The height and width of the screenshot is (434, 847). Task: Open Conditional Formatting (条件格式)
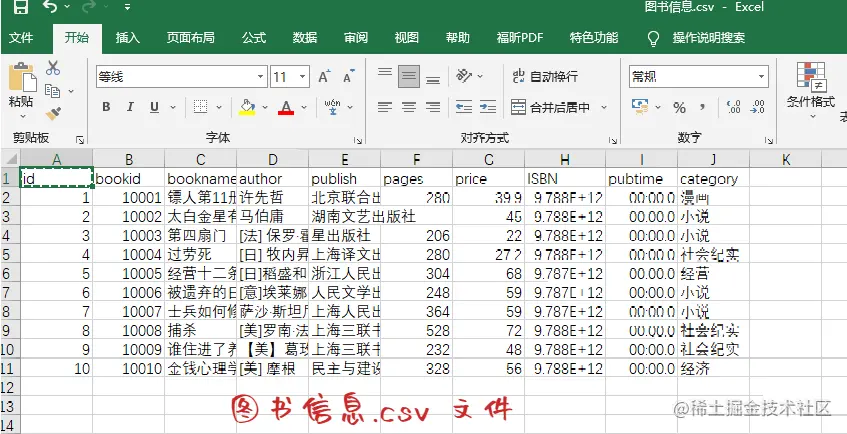point(811,88)
